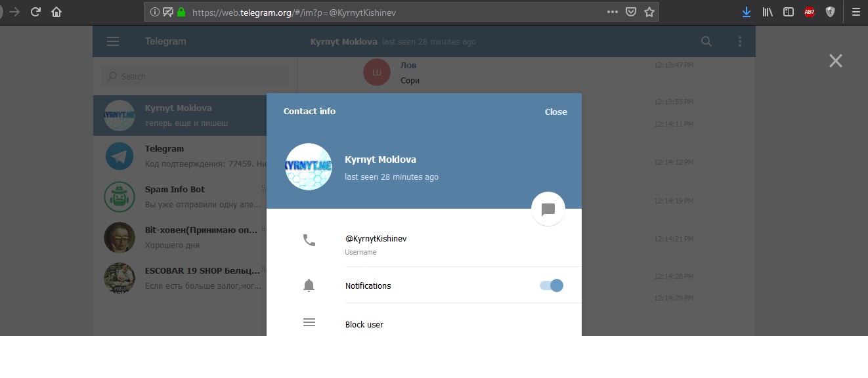Click the lines icon beside Block user

point(309,322)
